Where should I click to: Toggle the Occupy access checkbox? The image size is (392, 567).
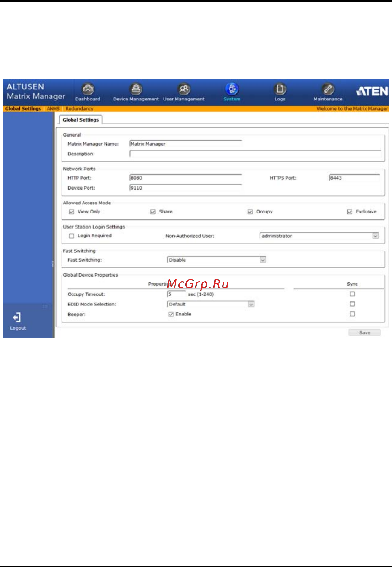[x=250, y=212]
